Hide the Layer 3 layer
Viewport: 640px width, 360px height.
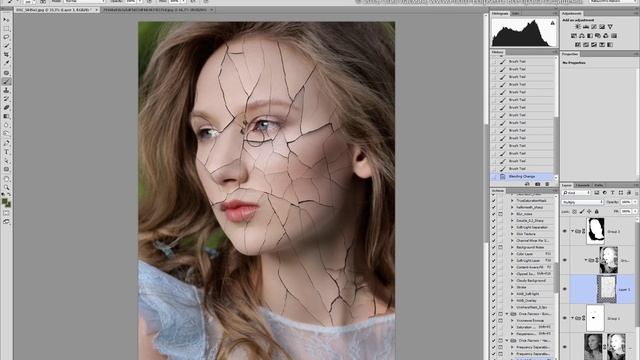pos(565,289)
